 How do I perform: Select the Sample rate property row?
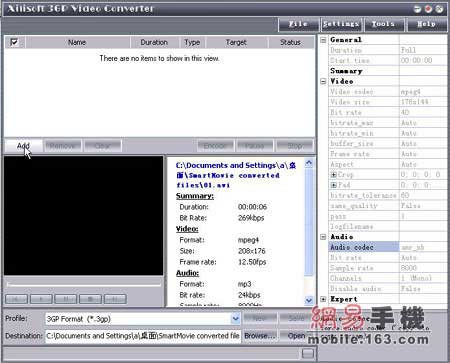[x=388, y=268]
